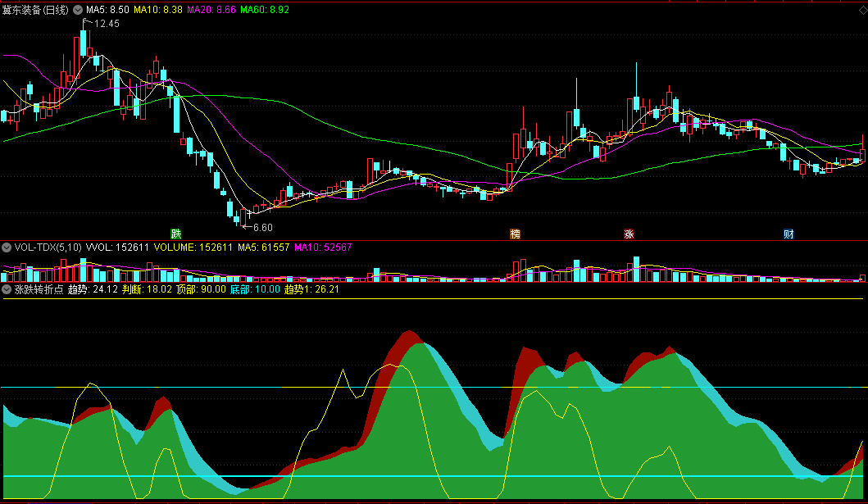Image resolution: width=868 pixels, height=504 pixels.
Task: Click the VVOL: 152611 value
Action: click(117, 247)
